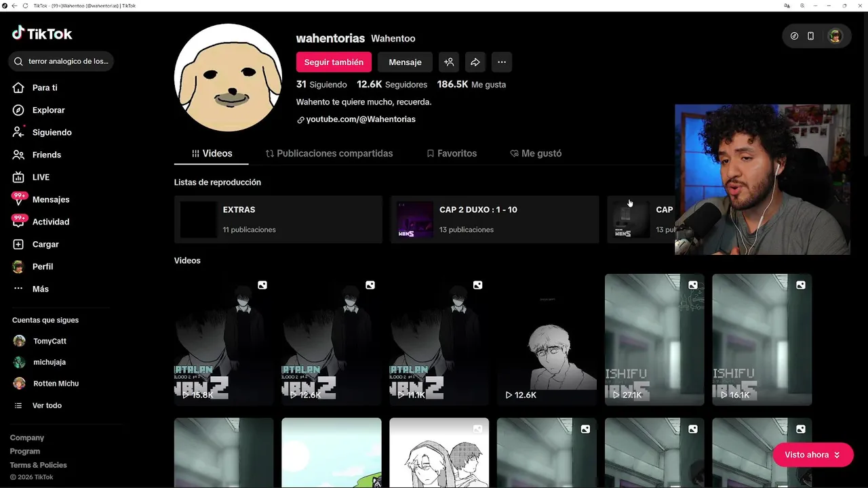
Task: Click the Seguir también button
Action: [334, 62]
